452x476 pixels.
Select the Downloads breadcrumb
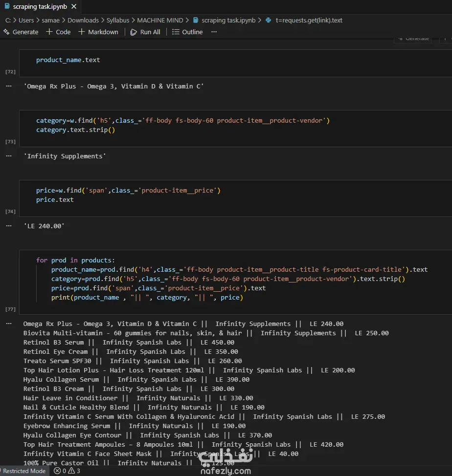coord(83,21)
